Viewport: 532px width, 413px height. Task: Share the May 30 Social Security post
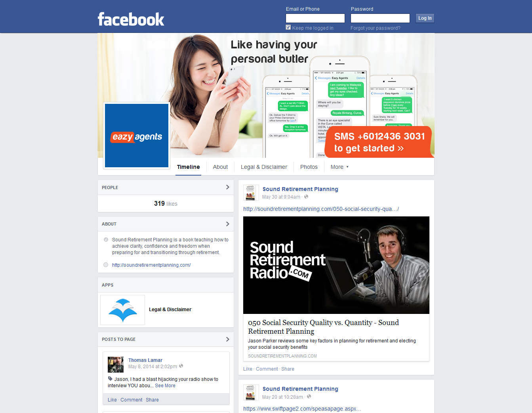(x=288, y=369)
